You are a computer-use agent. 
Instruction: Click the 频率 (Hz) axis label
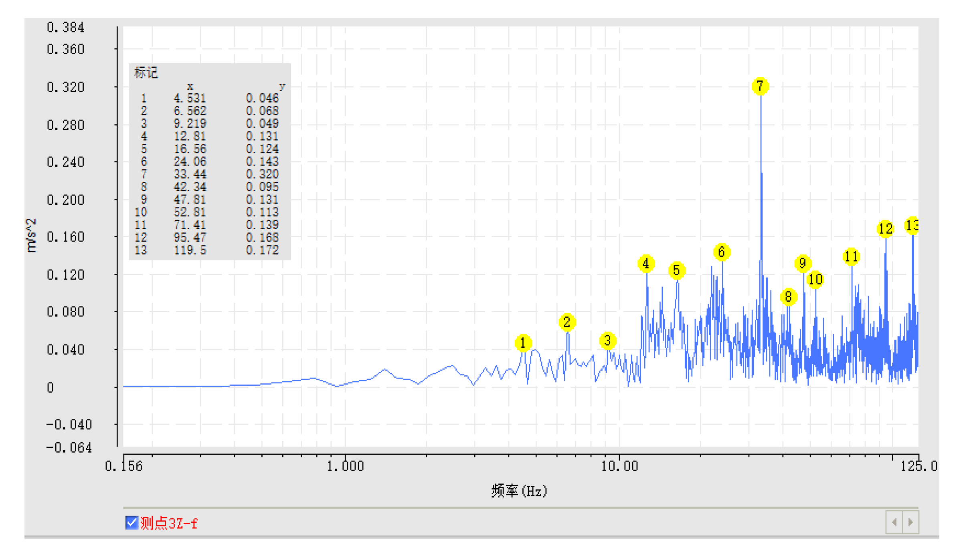click(519, 490)
